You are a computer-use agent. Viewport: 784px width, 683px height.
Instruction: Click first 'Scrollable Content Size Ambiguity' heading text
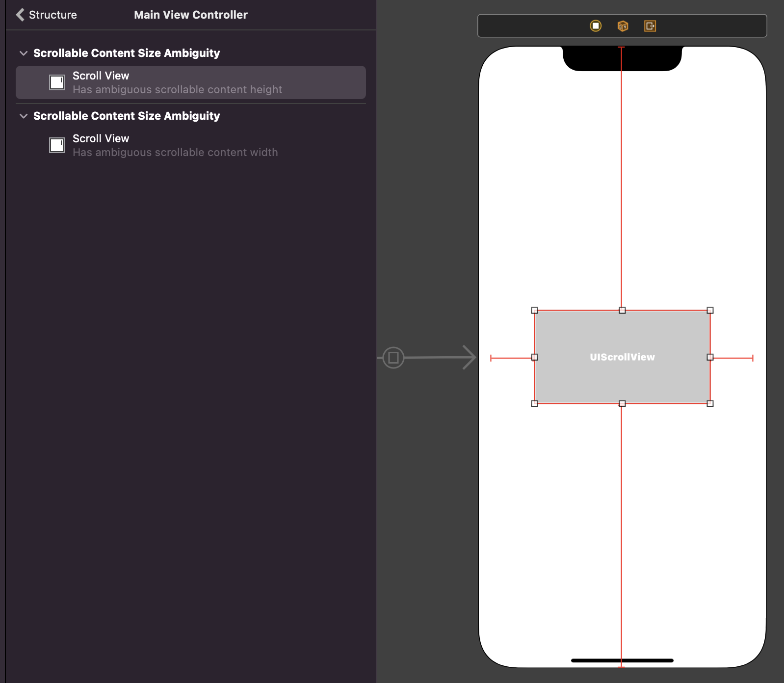click(127, 53)
